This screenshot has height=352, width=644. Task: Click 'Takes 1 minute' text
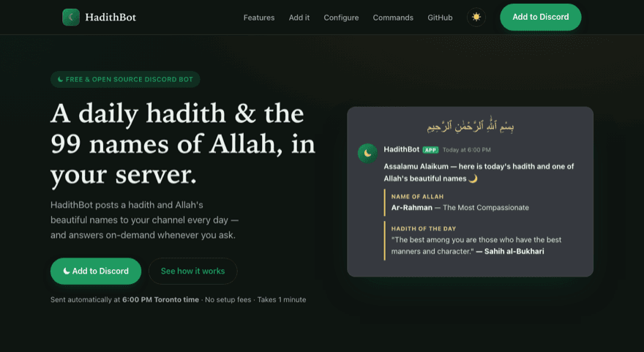[x=282, y=300]
